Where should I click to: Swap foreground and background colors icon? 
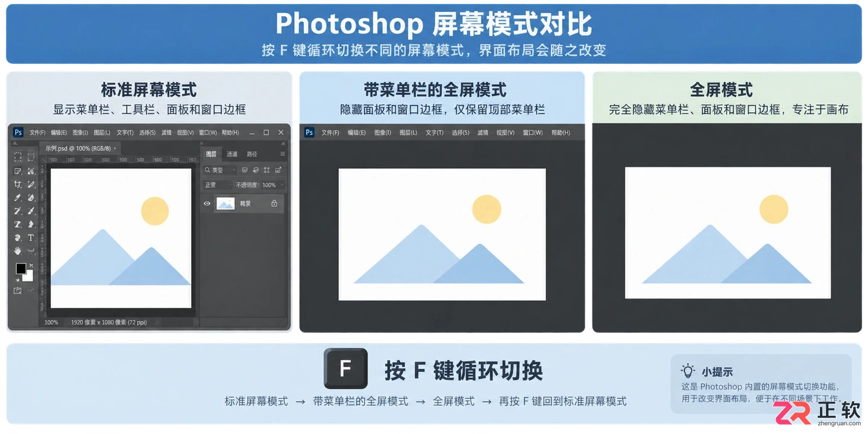(x=31, y=266)
